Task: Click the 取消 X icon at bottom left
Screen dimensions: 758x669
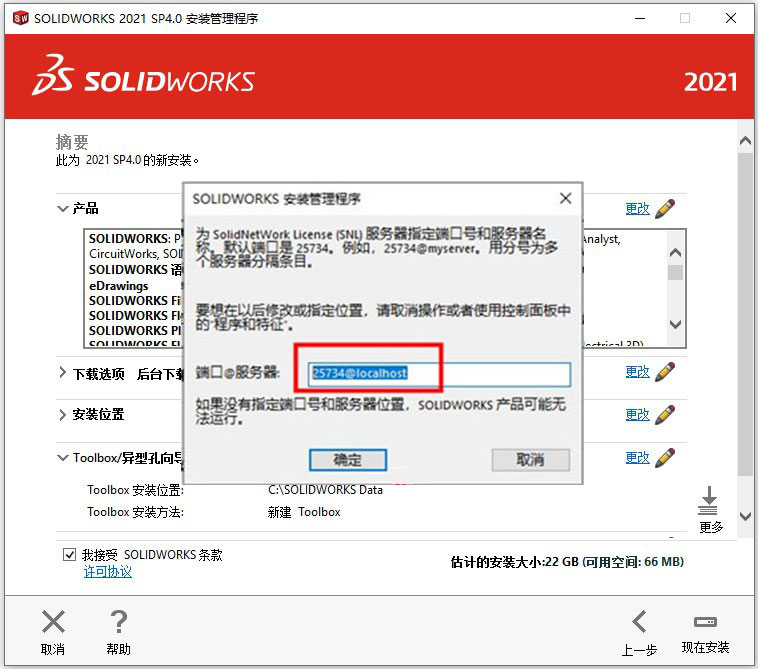Action: 53,622
